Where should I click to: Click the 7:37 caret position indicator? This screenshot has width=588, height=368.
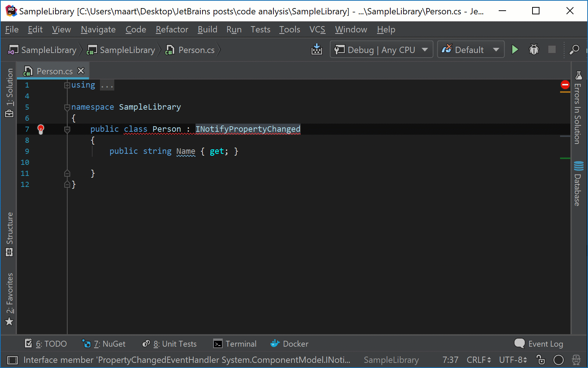coord(450,360)
